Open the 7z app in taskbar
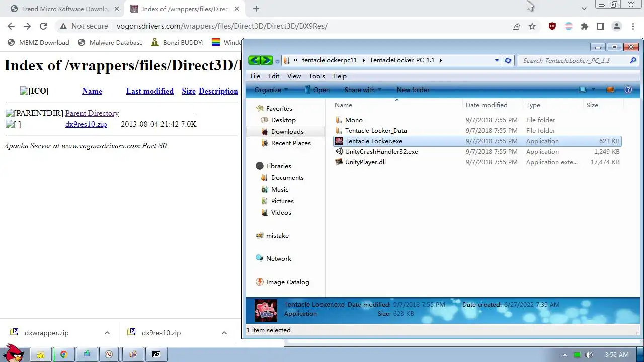Image resolution: width=644 pixels, height=362 pixels. (156, 354)
